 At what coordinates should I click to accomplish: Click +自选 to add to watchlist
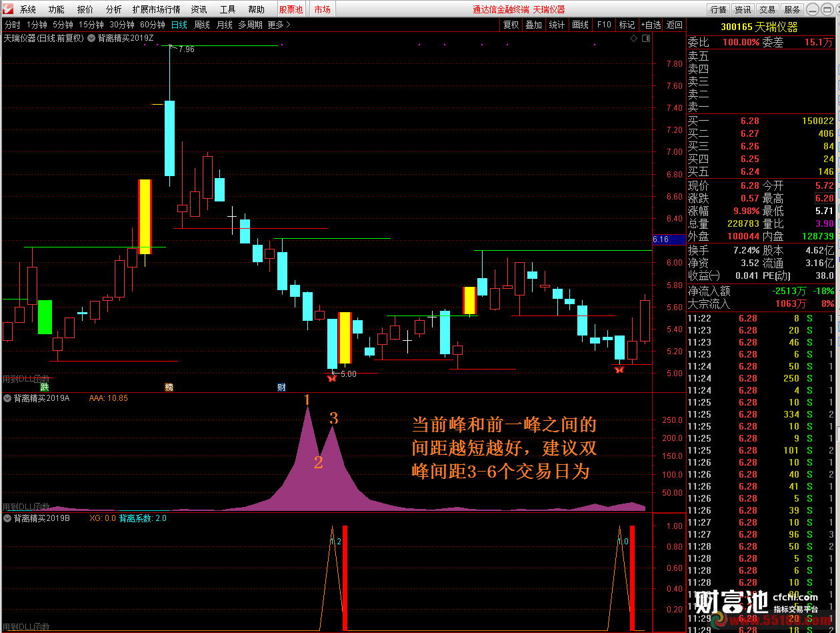click(651, 25)
